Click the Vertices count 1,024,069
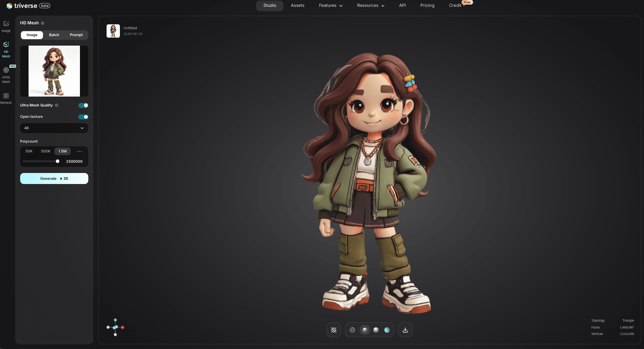 coord(627,334)
